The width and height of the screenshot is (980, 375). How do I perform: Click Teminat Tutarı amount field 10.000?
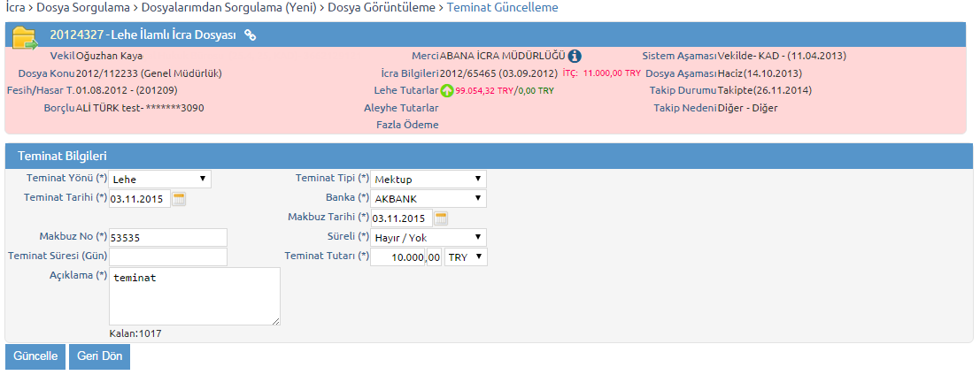pos(398,256)
